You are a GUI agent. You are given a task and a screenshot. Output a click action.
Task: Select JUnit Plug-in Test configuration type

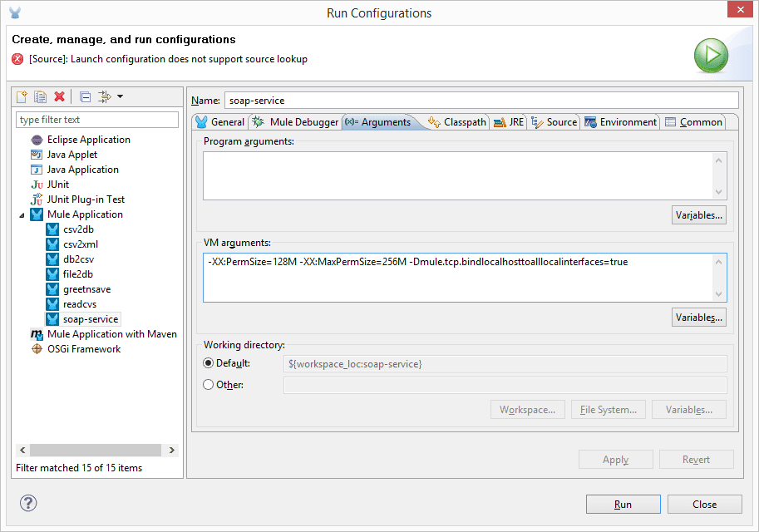point(86,199)
